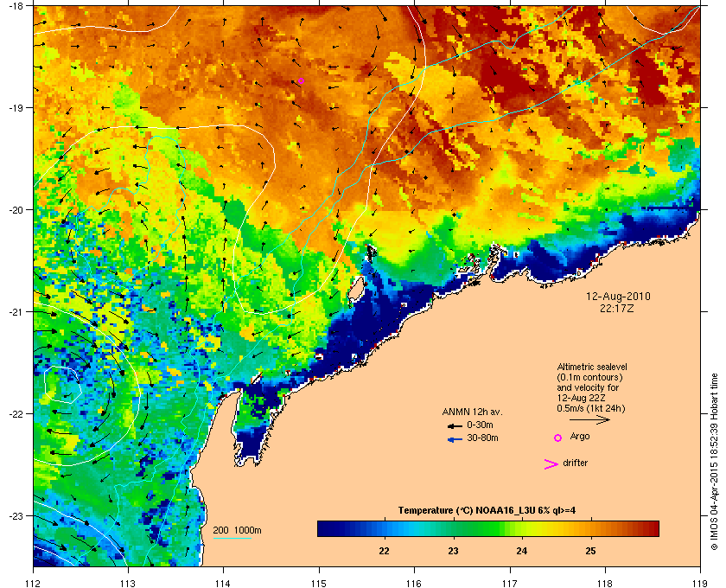Click the magenta drifter arrowhead legend symbol
This screenshot has width=726, height=588.
click(x=551, y=463)
